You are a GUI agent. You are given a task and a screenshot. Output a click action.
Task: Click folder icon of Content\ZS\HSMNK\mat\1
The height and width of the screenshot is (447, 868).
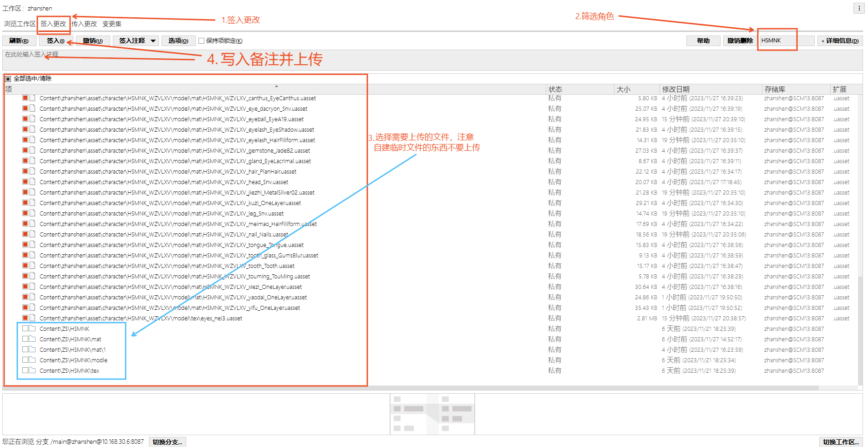coord(33,349)
